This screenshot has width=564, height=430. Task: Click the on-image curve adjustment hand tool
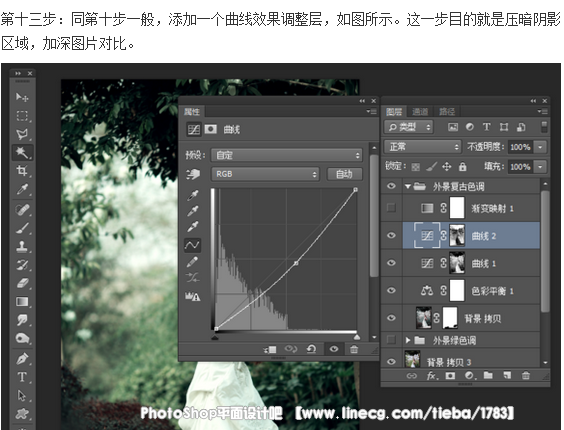pos(193,175)
